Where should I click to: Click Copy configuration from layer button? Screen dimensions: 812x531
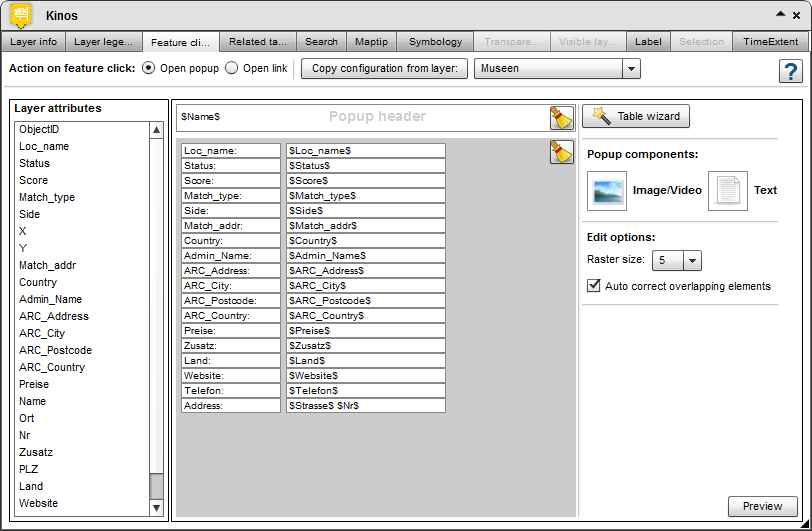coord(385,68)
